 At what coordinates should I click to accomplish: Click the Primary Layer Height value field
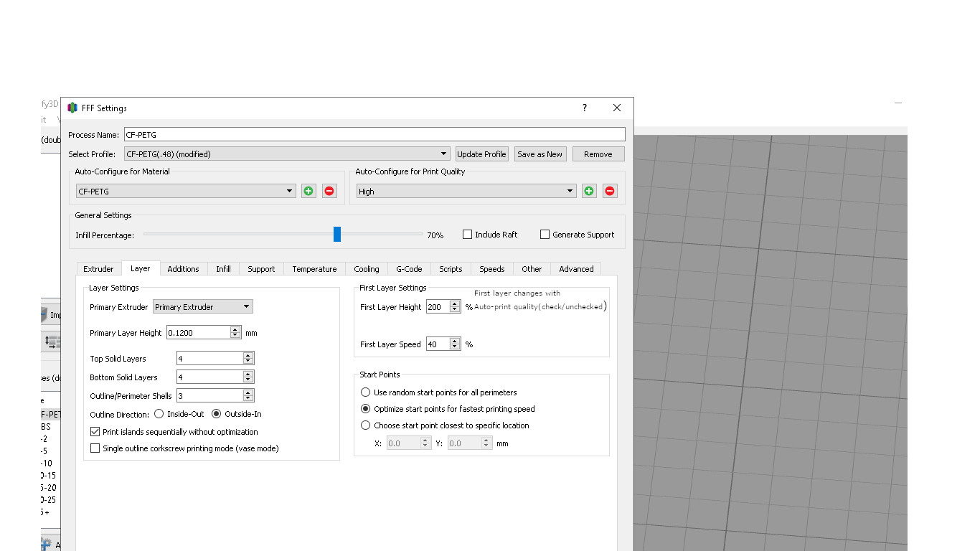[198, 332]
